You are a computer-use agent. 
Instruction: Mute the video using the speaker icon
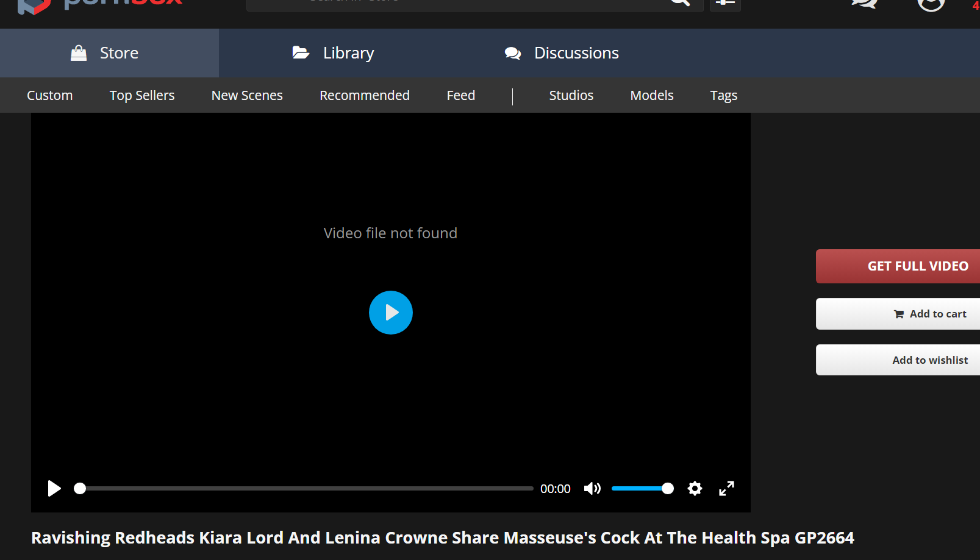point(592,489)
